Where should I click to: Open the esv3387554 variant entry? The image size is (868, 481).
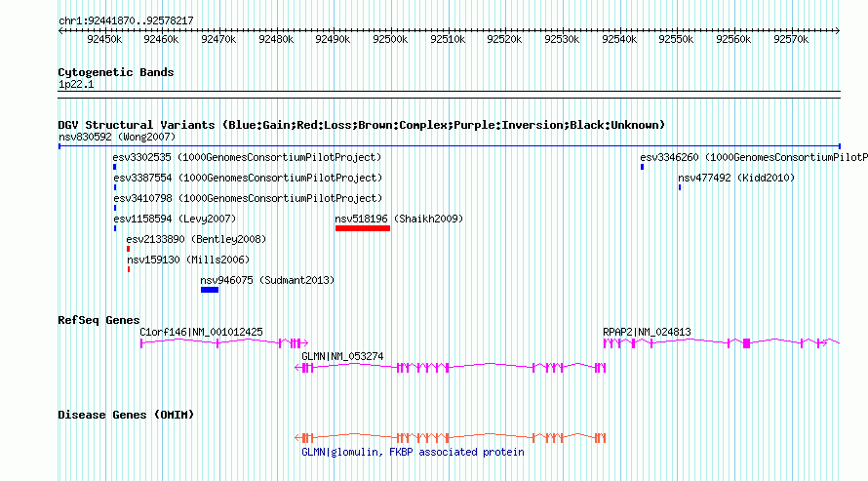coord(248,178)
